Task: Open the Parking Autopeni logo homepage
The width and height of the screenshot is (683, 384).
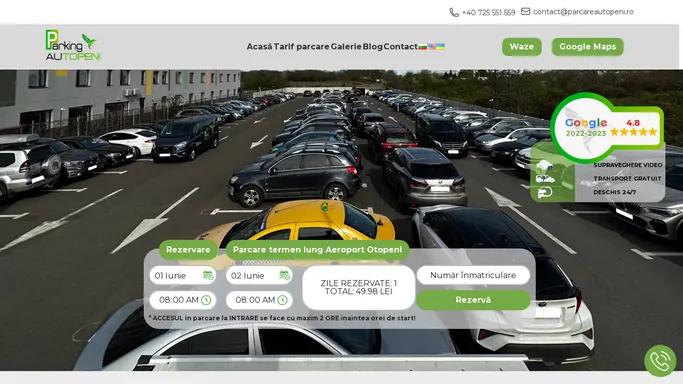Action: point(73,45)
